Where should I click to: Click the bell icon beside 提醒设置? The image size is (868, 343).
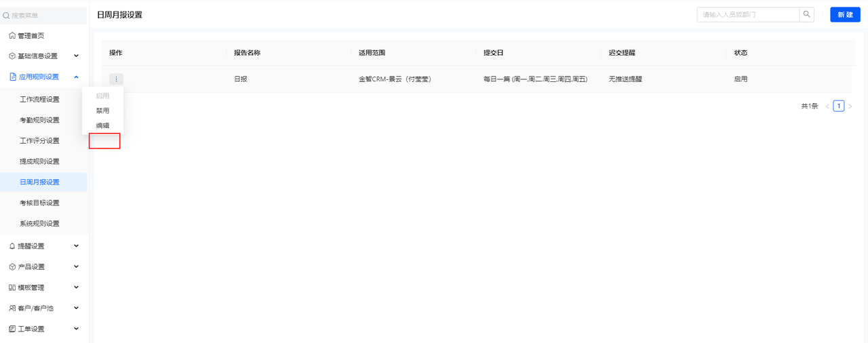12,246
